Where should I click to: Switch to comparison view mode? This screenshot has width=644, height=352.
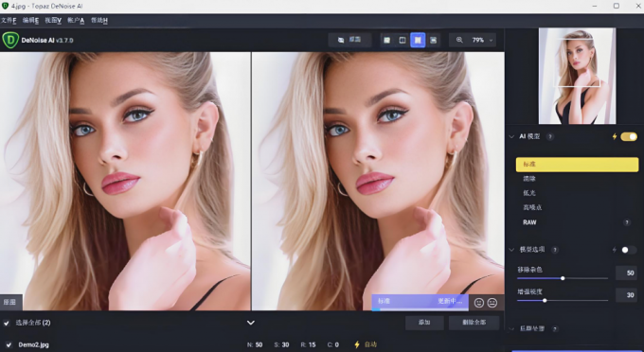(x=433, y=40)
